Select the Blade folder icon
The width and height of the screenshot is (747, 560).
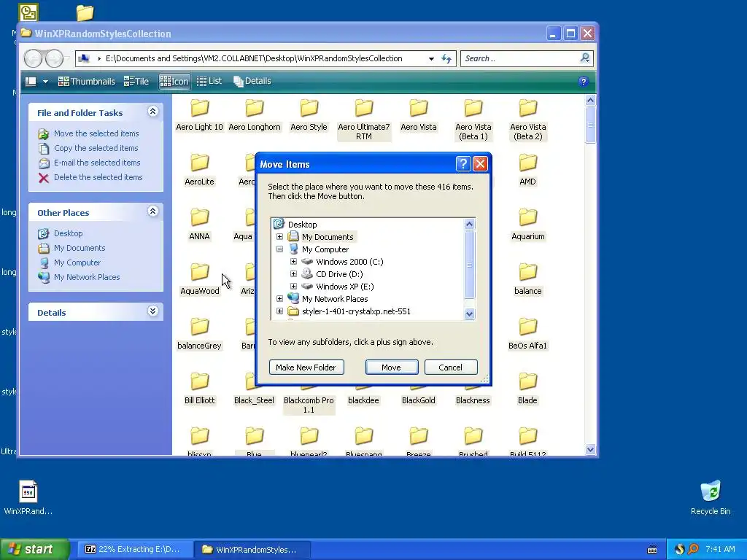(528, 381)
